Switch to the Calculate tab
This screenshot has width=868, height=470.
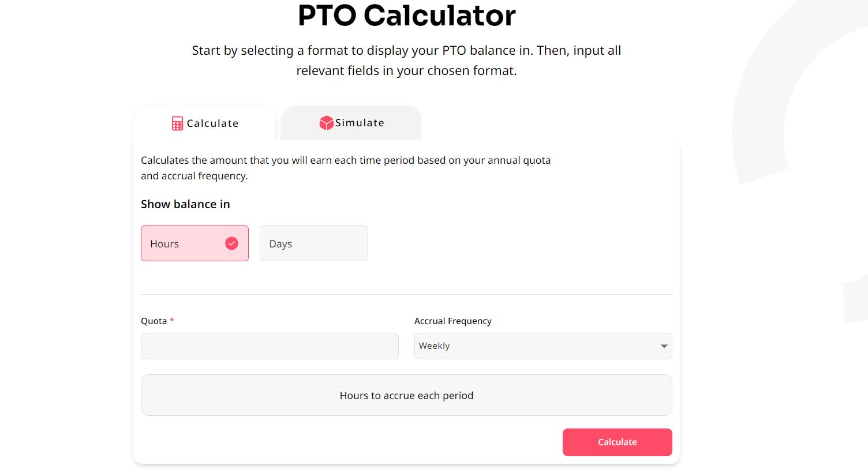(x=205, y=123)
